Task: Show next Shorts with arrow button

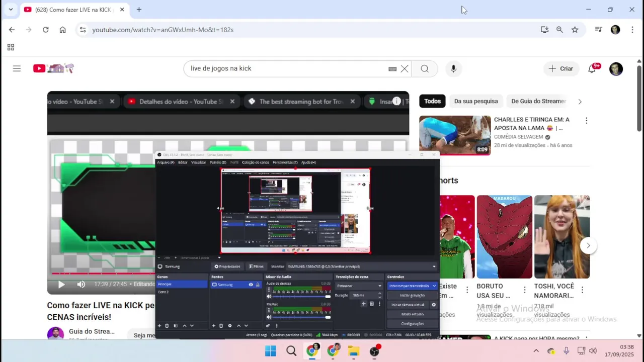Action: tap(588, 246)
